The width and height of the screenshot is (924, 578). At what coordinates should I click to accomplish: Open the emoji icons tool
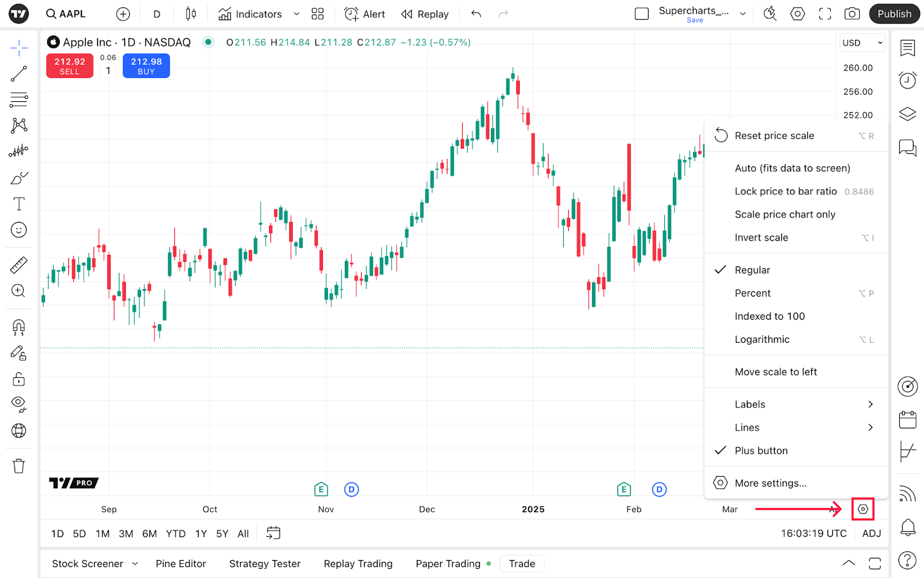(x=18, y=230)
